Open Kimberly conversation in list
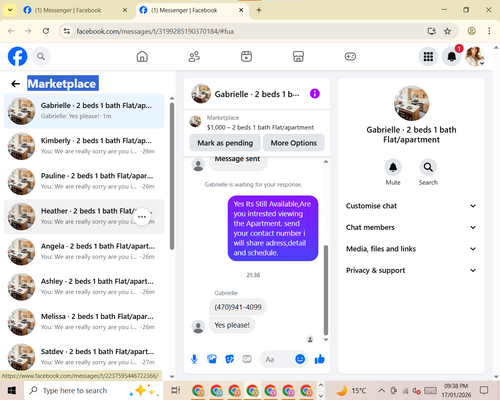The image size is (500, 400). click(x=84, y=146)
